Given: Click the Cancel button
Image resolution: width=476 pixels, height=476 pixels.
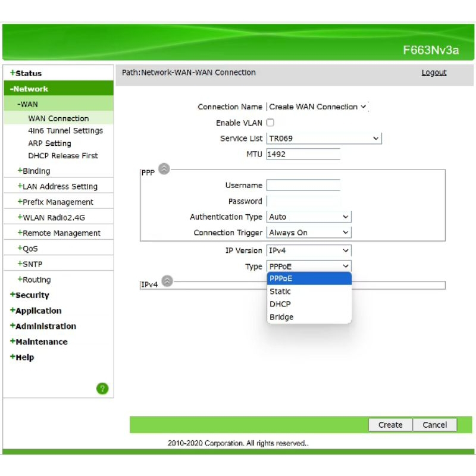Looking at the screenshot, I should 434,425.
